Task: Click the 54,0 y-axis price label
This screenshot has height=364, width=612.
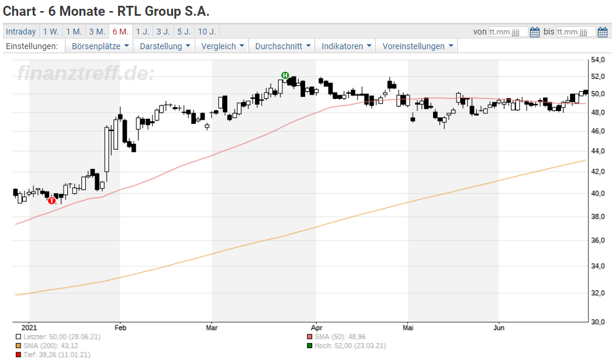Action: pyautogui.click(x=598, y=60)
